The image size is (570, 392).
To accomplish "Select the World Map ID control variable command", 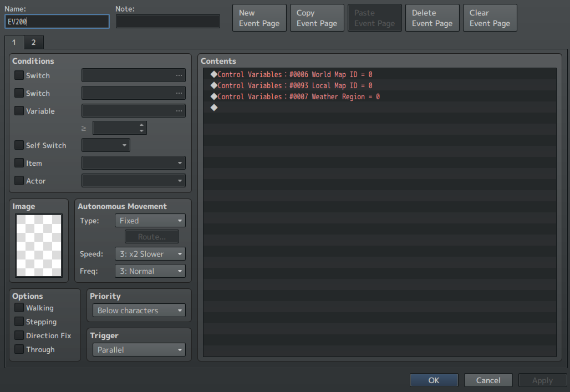I will [294, 74].
